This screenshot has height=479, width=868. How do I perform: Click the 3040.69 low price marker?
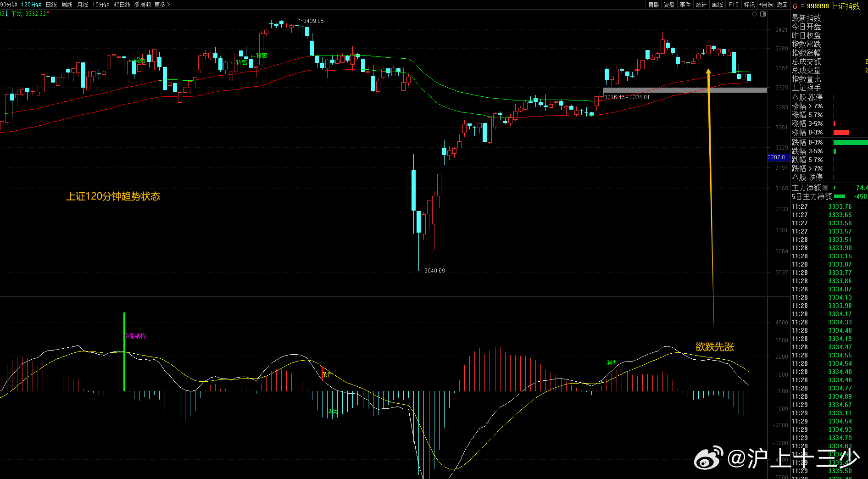point(434,271)
